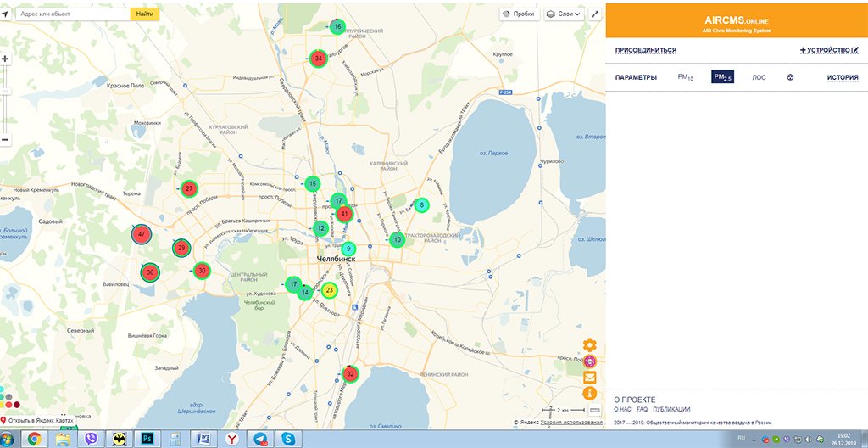Click the address search input field
This screenshot has height=448, width=868.
pos(73,14)
